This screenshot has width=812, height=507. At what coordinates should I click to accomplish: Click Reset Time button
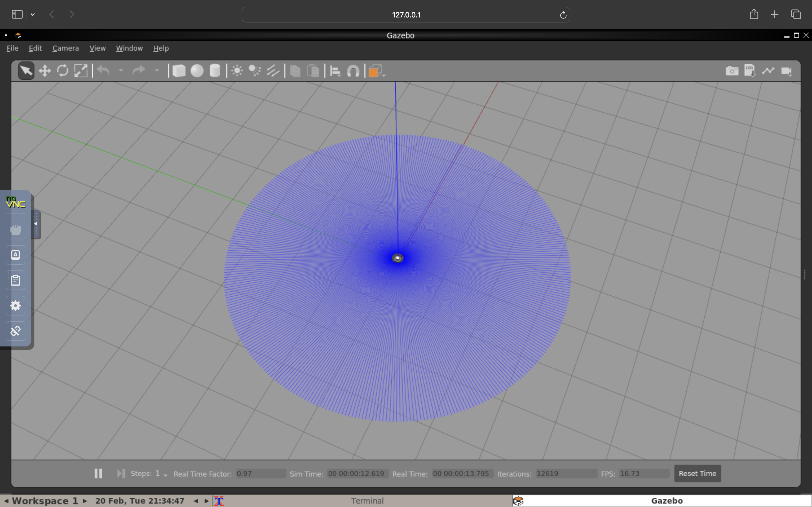click(x=697, y=473)
